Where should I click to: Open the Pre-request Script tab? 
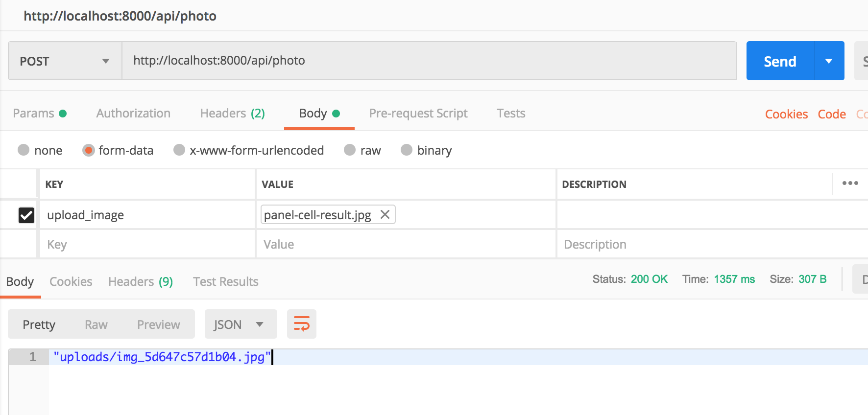click(418, 114)
